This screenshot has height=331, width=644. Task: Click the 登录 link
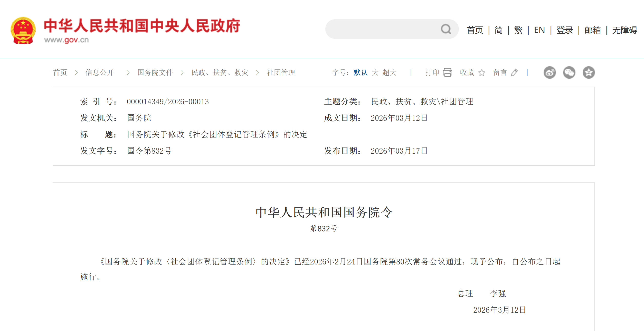[564, 30]
